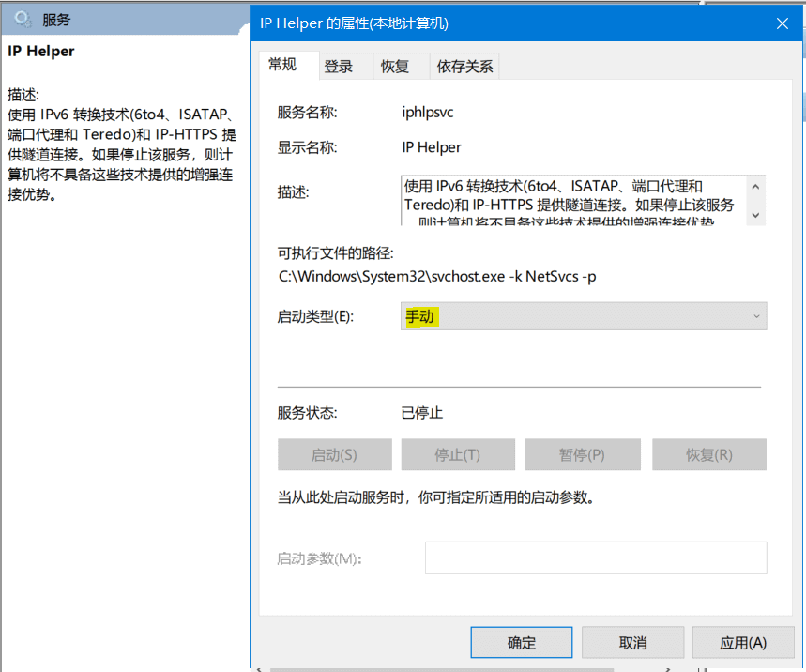
Task: Apply changes using 应用(A)
Action: click(743, 643)
